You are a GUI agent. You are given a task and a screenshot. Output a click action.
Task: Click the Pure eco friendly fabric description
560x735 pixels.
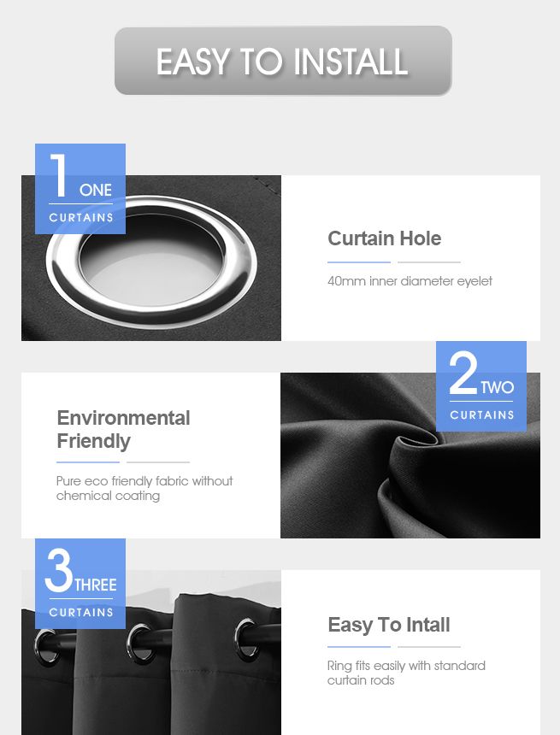[x=144, y=489]
